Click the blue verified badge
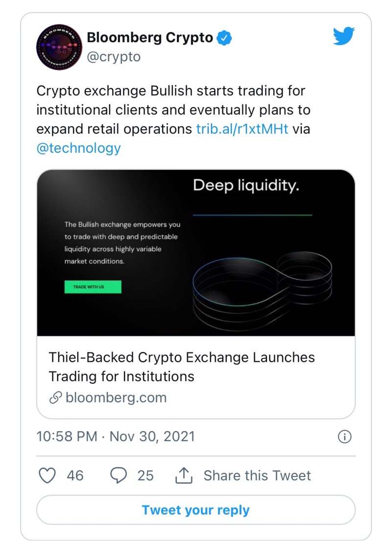Viewport: 392px width, 549px height. 225,38
